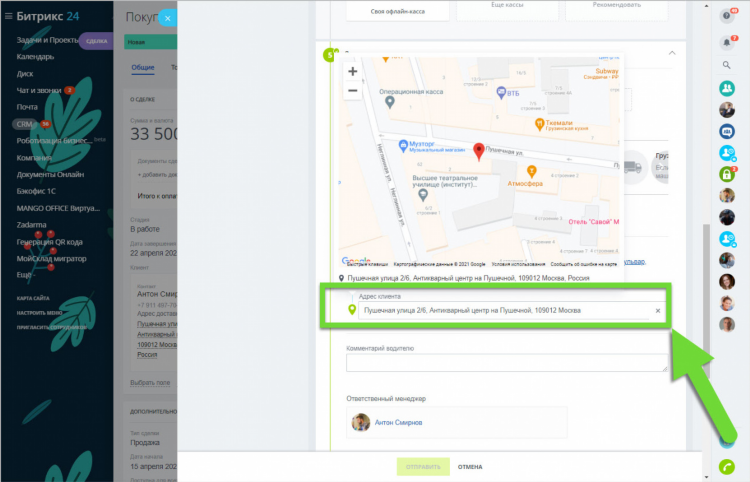The height and width of the screenshot is (482, 750).
Task: Click the client address input field
Action: click(505, 311)
